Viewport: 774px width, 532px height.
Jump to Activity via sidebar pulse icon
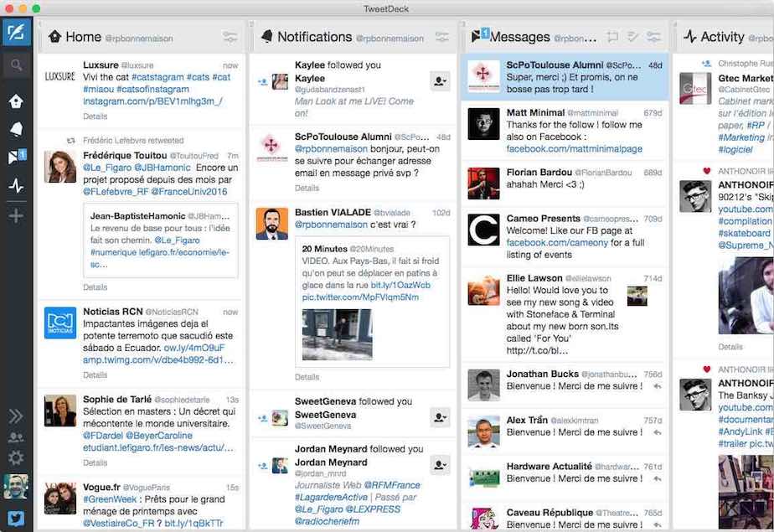click(16, 185)
